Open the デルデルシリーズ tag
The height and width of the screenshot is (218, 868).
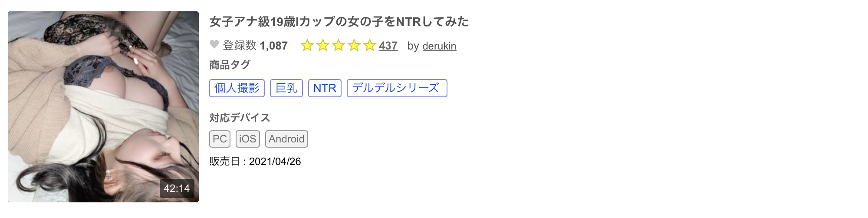click(397, 88)
